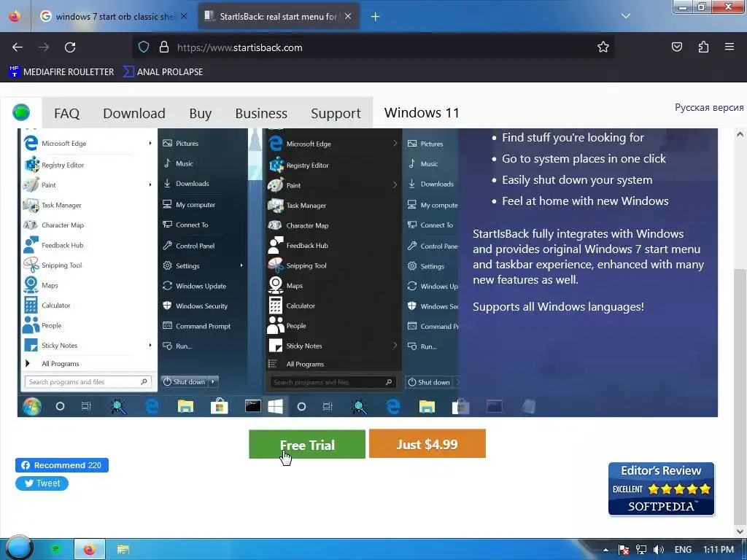This screenshot has width=747, height=560.
Task: Open the MEDIAFIRE ROULETTER bookmark
Action: [61, 72]
